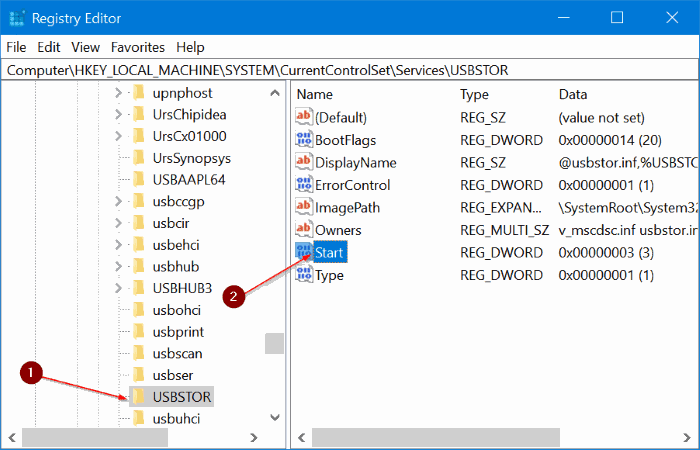Expand the usbehci key
Viewport: 700px width, 450px height.
pos(118,245)
